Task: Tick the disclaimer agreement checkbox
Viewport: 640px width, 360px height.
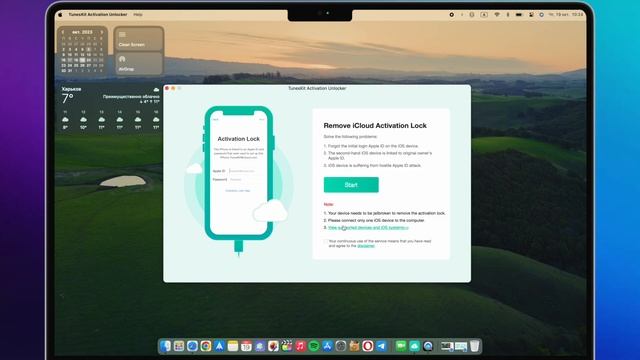Action: pyautogui.click(x=326, y=241)
